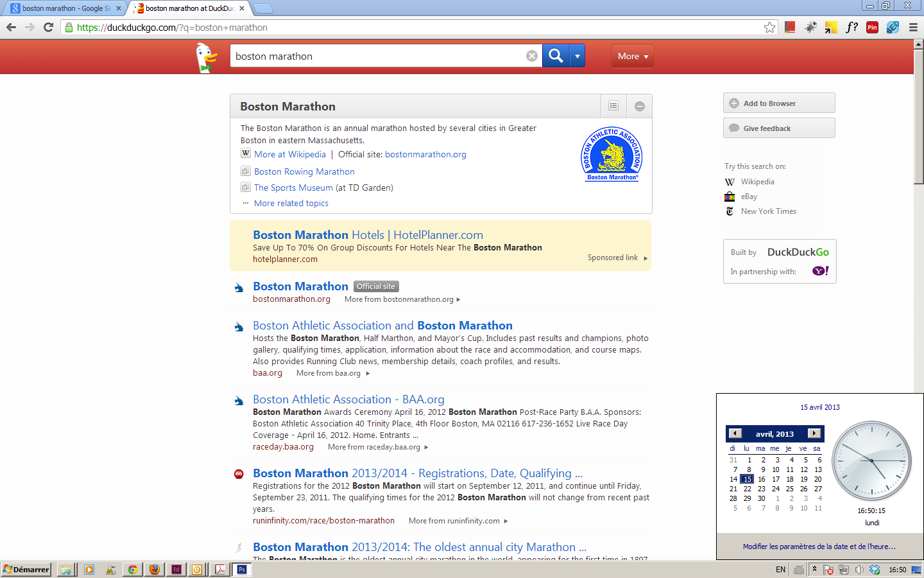The width and height of the screenshot is (924, 578).
Task: Select April 16 in the calendar
Action: click(762, 479)
